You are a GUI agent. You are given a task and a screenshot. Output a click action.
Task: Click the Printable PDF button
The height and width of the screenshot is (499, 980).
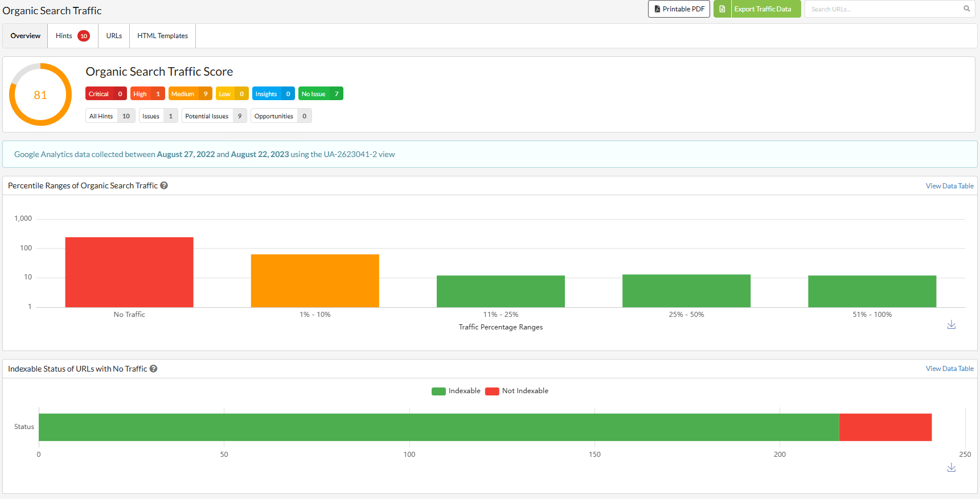(679, 9)
